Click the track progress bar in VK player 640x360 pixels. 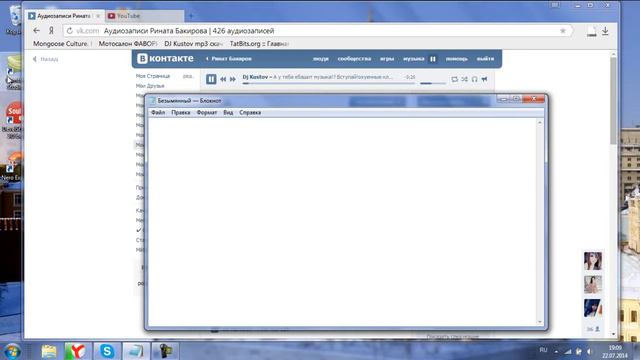click(329, 83)
